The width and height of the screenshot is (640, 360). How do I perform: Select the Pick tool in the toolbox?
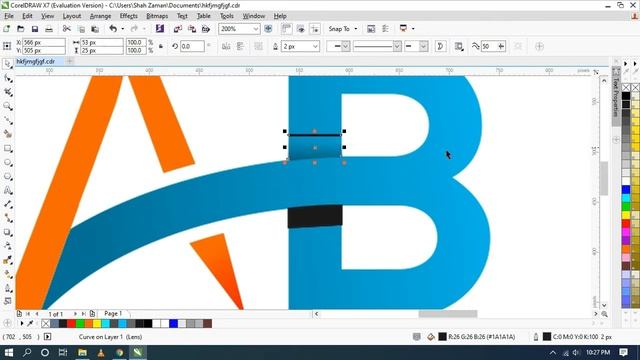[7, 64]
